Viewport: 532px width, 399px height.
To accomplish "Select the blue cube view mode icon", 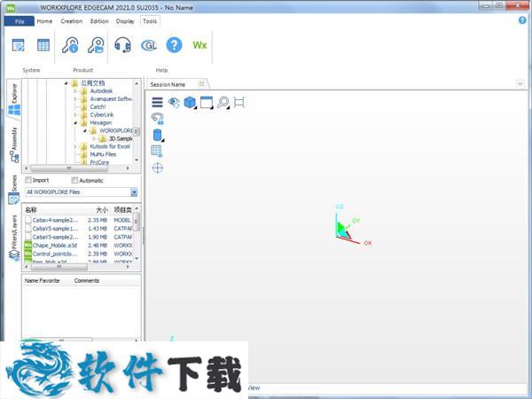I will 190,102.
